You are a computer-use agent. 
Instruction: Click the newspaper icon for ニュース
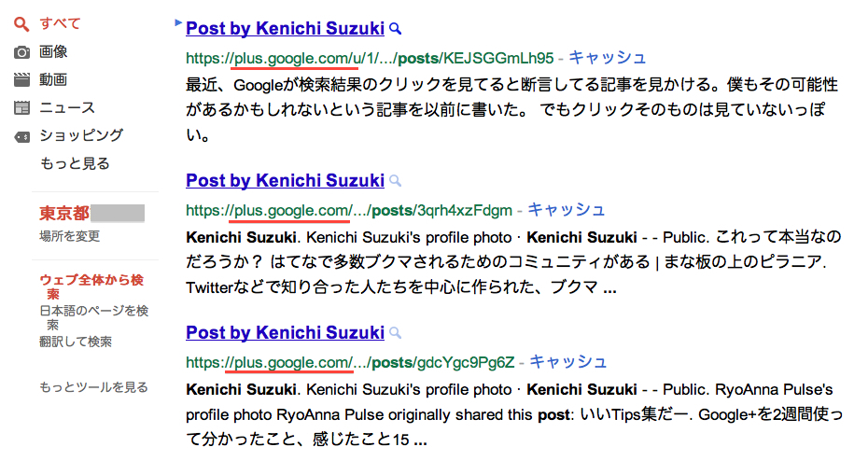21,107
